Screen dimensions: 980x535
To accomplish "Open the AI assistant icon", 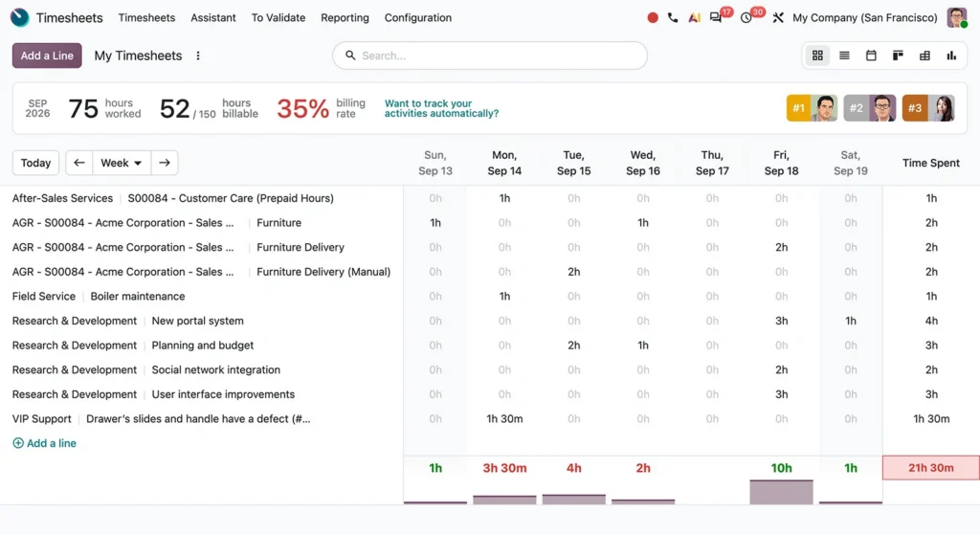I will 694,17.
